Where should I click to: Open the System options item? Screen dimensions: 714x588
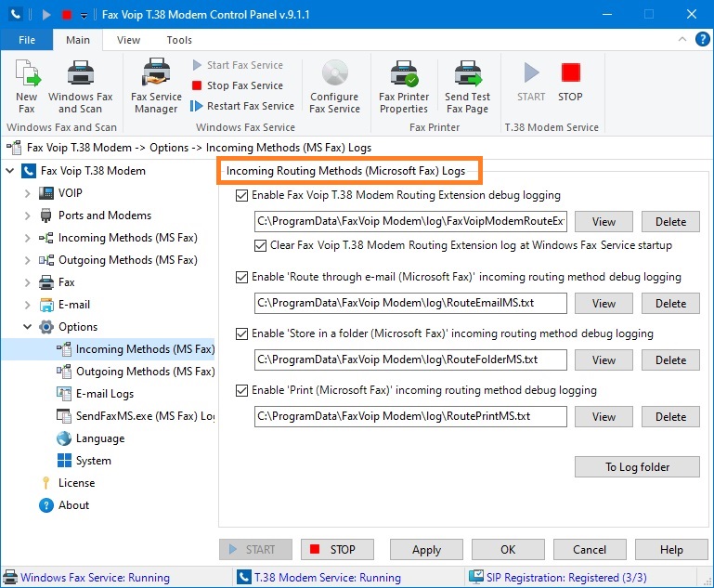(94, 461)
